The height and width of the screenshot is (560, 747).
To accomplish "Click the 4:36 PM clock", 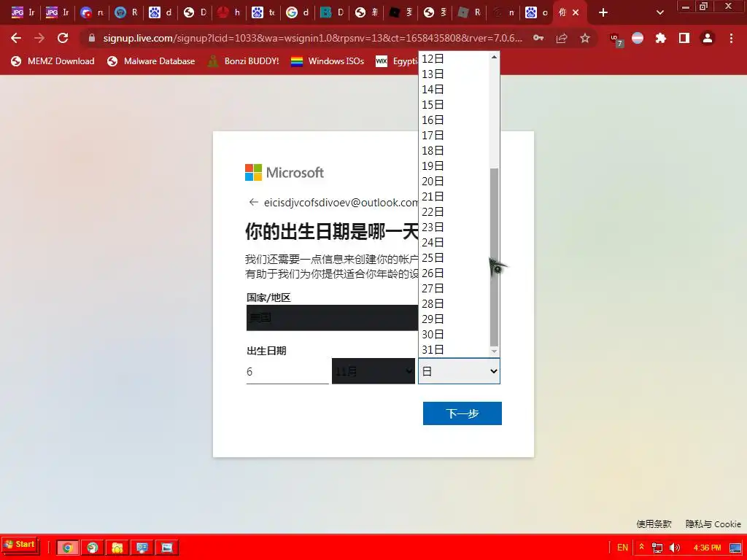I will click(x=707, y=548).
